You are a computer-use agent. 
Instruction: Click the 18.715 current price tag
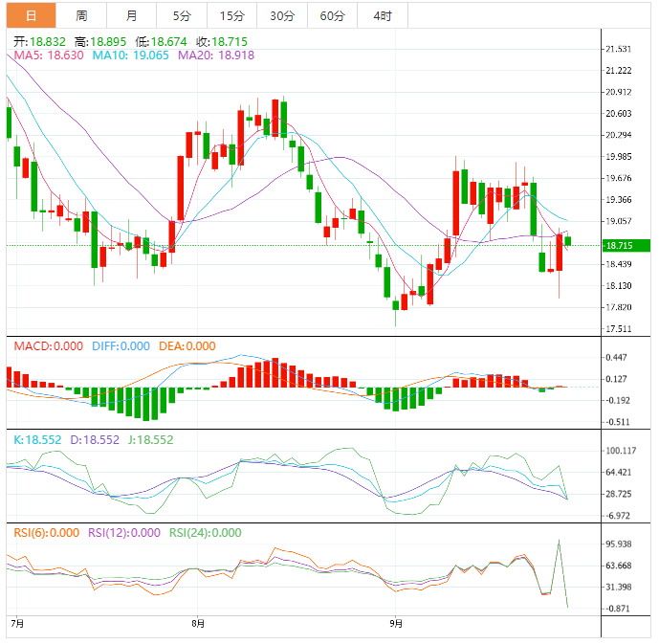click(x=622, y=245)
